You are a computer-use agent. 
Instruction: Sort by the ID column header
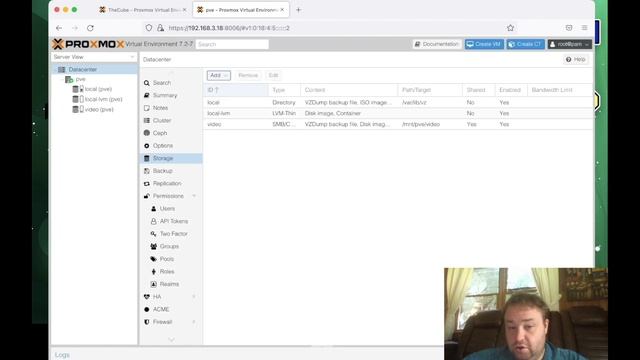click(x=236, y=90)
